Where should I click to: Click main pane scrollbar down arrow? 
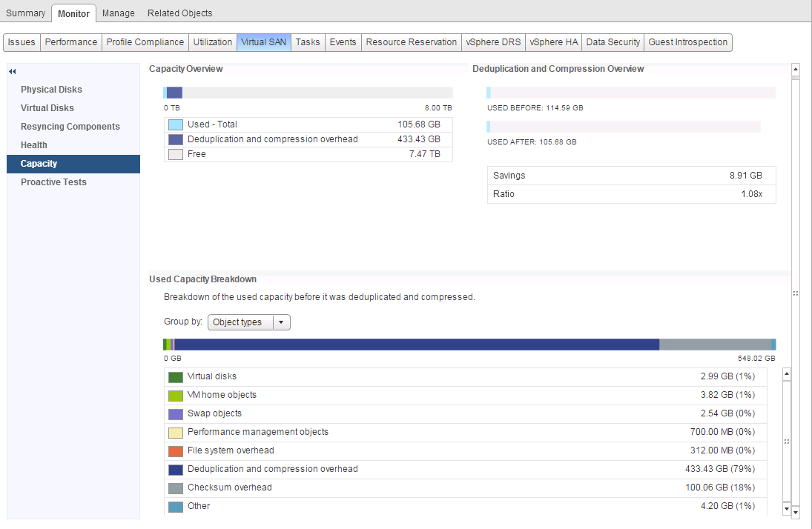[796, 513]
